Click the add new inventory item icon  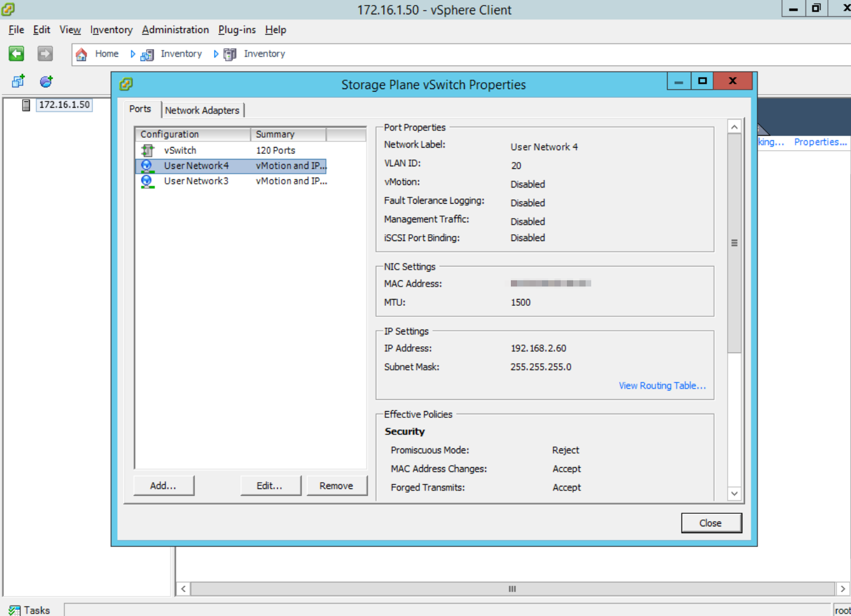click(17, 81)
